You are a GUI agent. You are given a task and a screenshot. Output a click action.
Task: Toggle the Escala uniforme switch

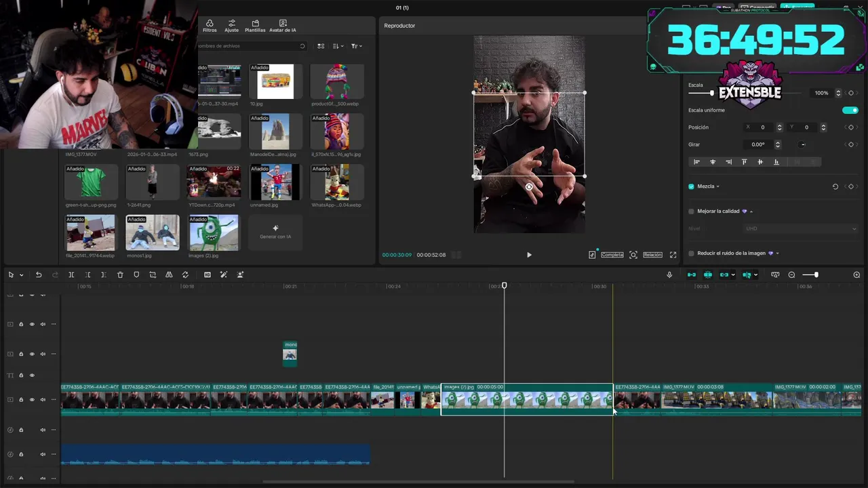(850, 110)
